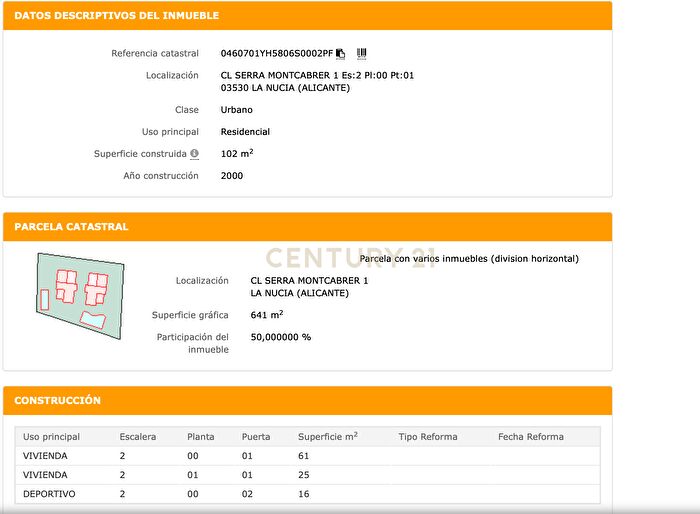Select text 03530 LA NUCIA (ALICANTE)
The height and width of the screenshot is (514, 700).
[x=285, y=88]
